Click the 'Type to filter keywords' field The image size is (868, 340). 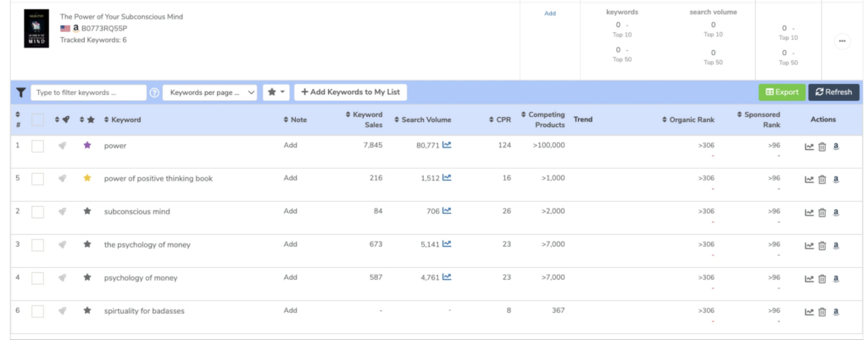(x=88, y=92)
